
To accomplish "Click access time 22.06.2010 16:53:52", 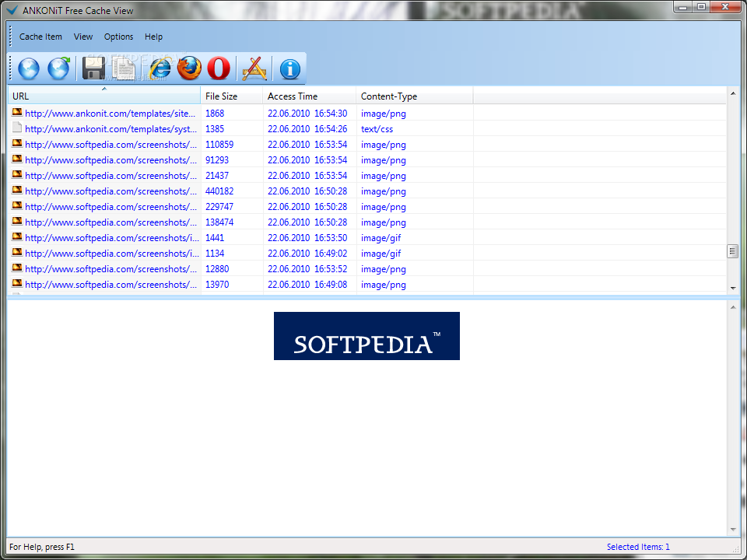I will click(307, 269).
